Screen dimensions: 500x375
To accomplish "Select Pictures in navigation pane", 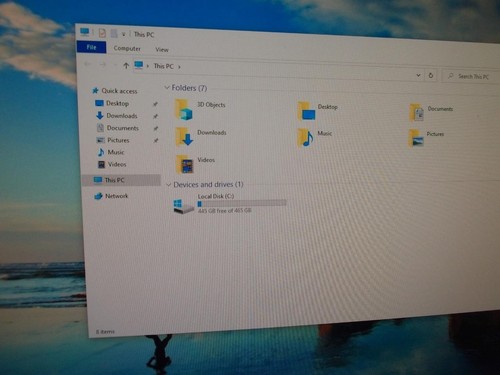I will (118, 140).
